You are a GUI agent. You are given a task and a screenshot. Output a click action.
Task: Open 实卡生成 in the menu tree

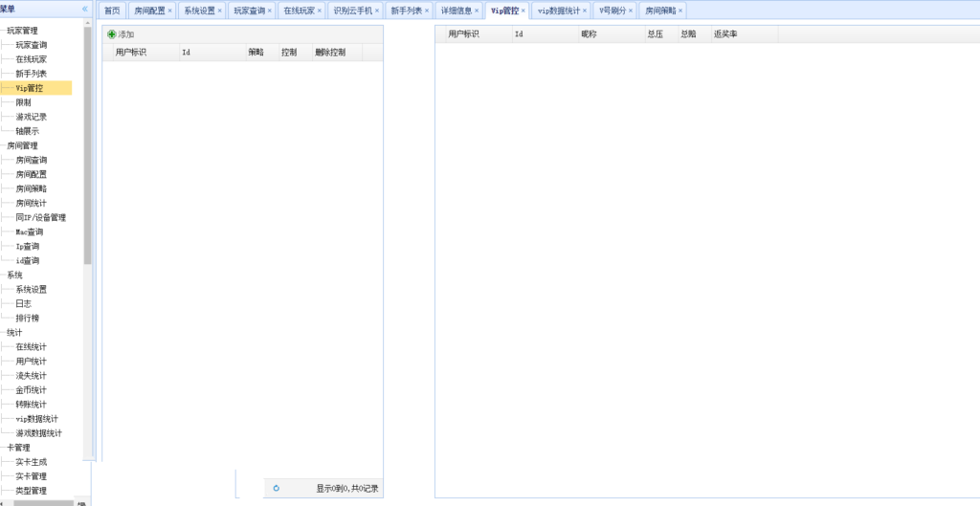32,462
